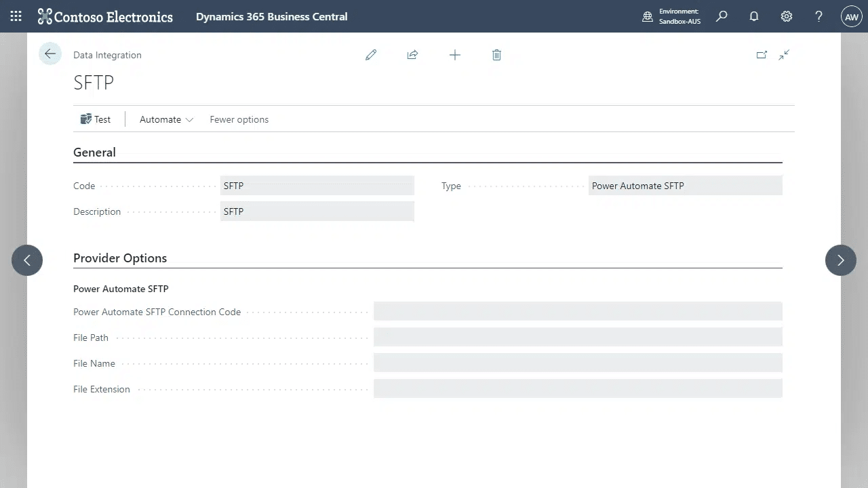The height and width of the screenshot is (488, 868).
Task: Open the notifications bell
Action: tap(753, 16)
